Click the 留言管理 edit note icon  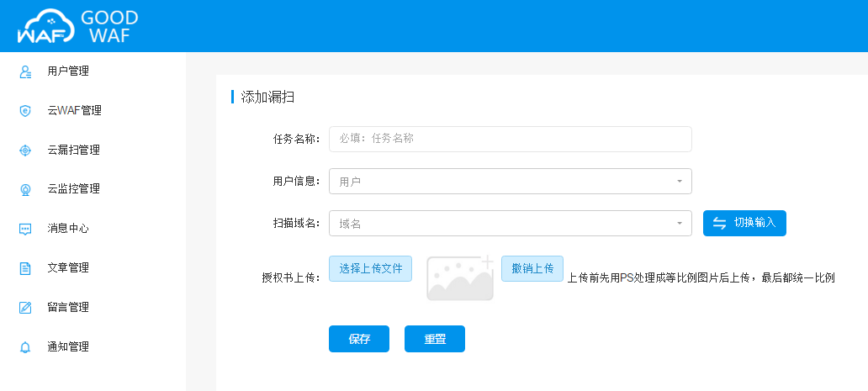(25, 308)
